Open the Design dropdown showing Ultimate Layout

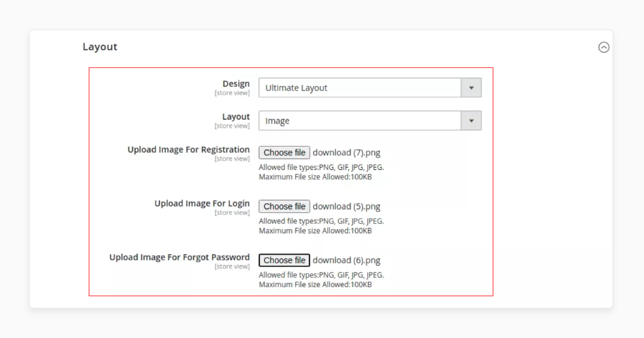[370, 88]
